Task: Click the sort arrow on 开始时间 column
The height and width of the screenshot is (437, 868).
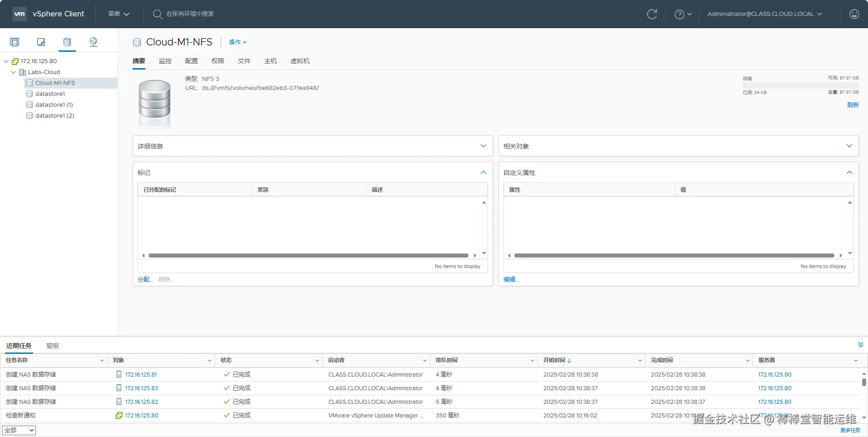Action: click(569, 361)
